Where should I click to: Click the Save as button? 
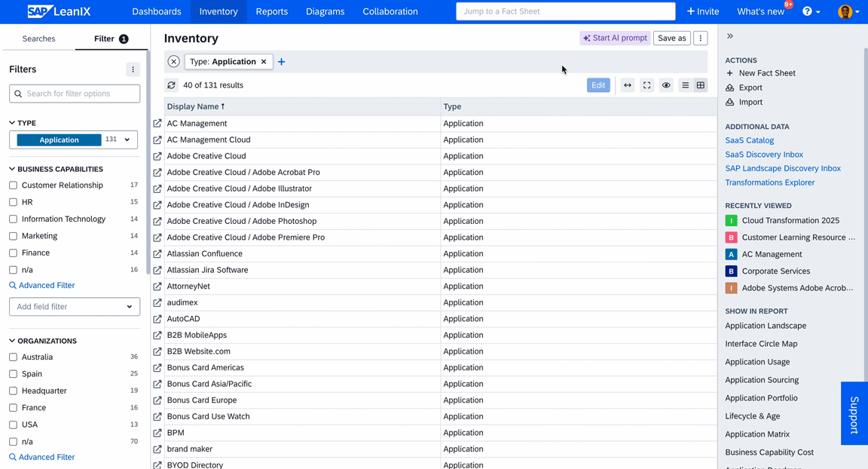(x=672, y=38)
